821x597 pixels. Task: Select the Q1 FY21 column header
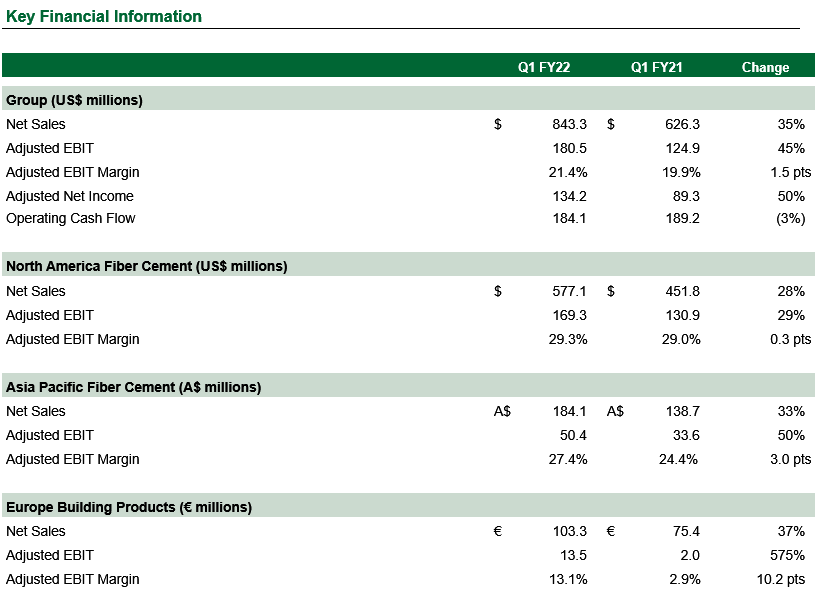[x=657, y=68]
